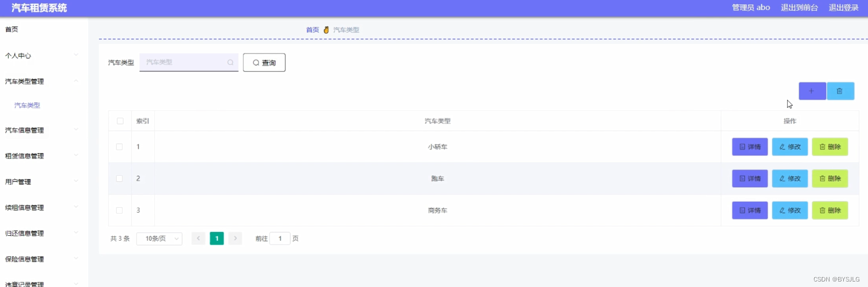Click the 前往 page number input
This screenshot has width=868, height=287.
280,239
